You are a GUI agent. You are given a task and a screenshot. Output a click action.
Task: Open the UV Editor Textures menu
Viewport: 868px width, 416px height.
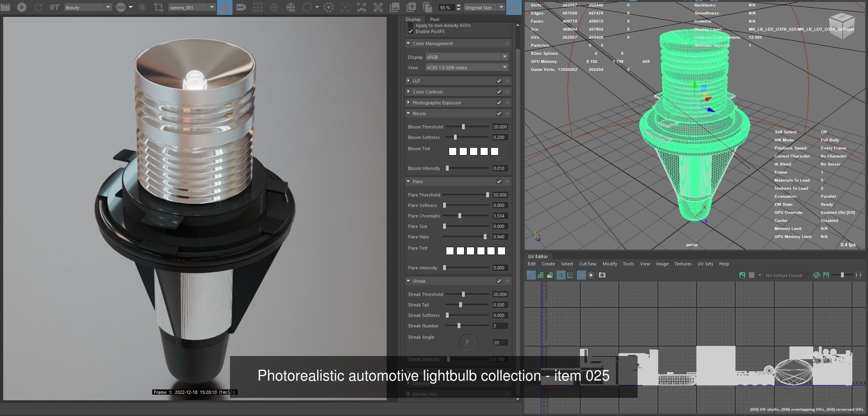pyautogui.click(x=683, y=264)
